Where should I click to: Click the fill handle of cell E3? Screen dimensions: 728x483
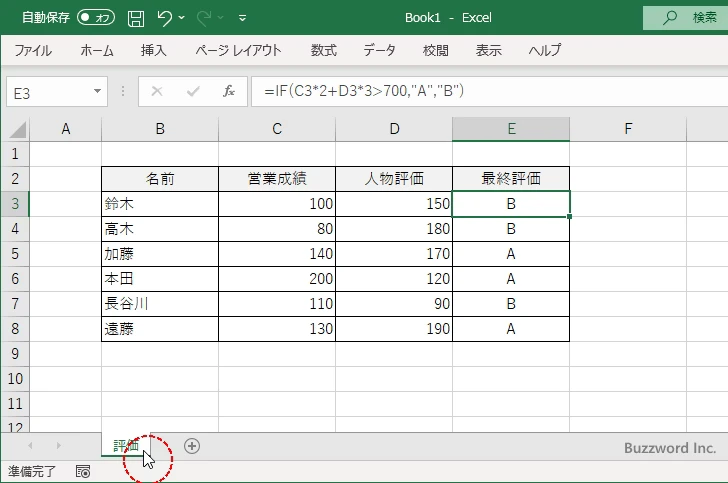pyautogui.click(x=570, y=216)
